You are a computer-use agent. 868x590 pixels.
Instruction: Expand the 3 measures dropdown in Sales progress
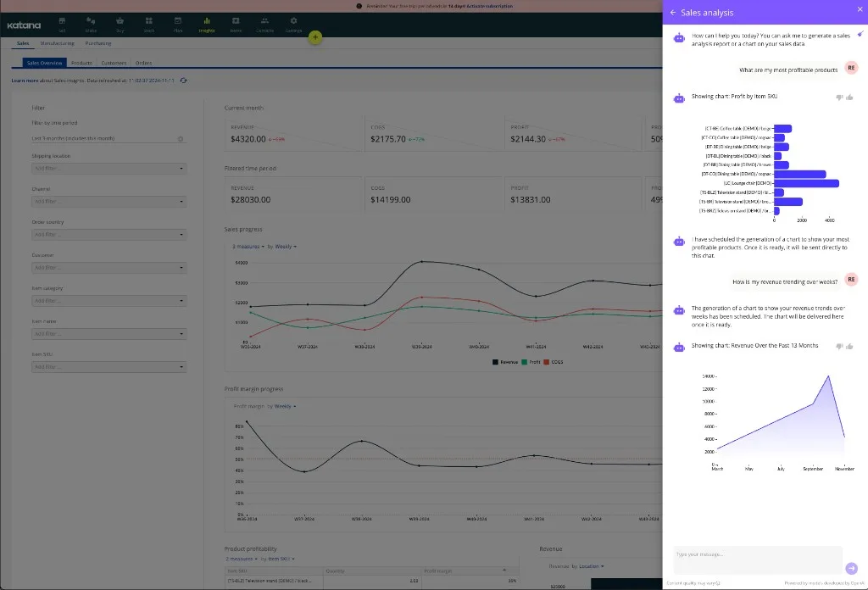[248, 247]
